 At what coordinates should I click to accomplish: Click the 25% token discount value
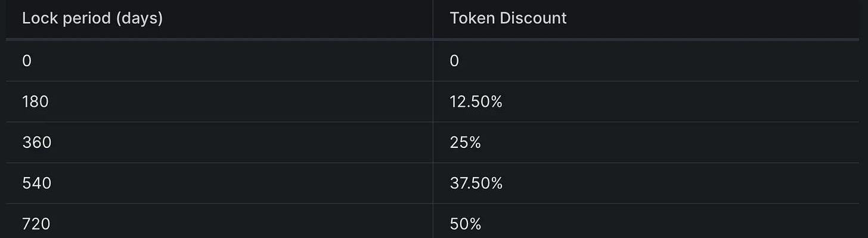pos(466,143)
